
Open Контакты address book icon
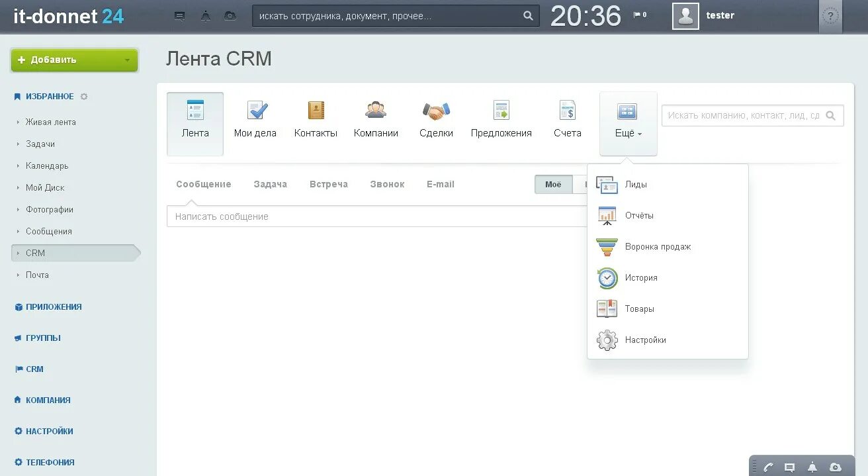point(316,110)
